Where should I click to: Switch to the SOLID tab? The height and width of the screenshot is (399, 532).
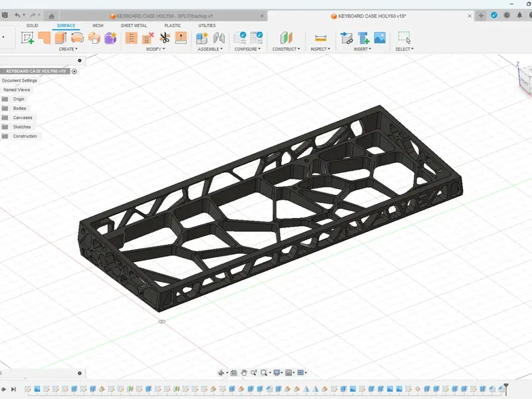pyautogui.click(x=32, y=26)
